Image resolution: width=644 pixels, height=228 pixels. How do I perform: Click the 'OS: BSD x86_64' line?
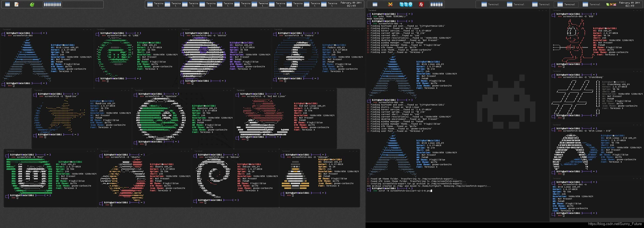(602, 31)
